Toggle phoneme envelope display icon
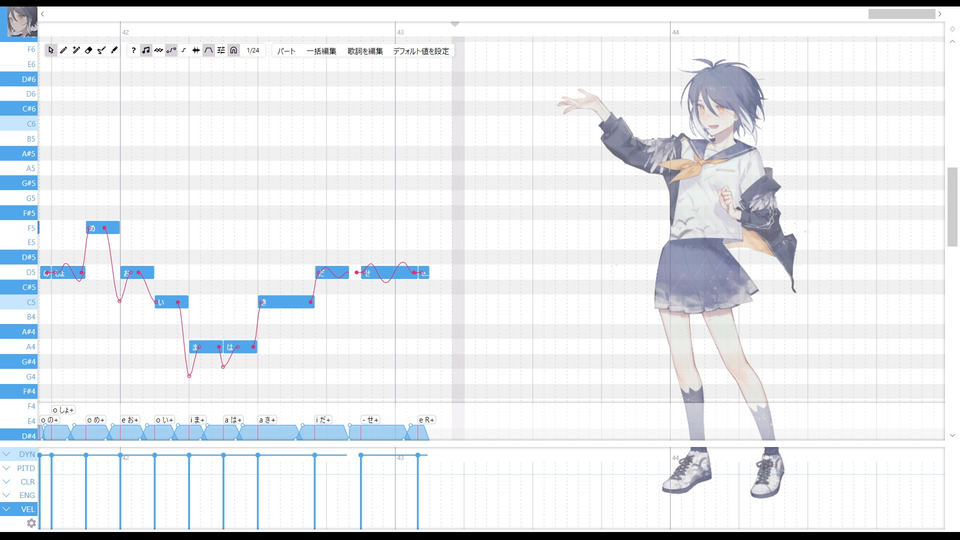The height and width of the screenshot is (540, 960). 209,50
